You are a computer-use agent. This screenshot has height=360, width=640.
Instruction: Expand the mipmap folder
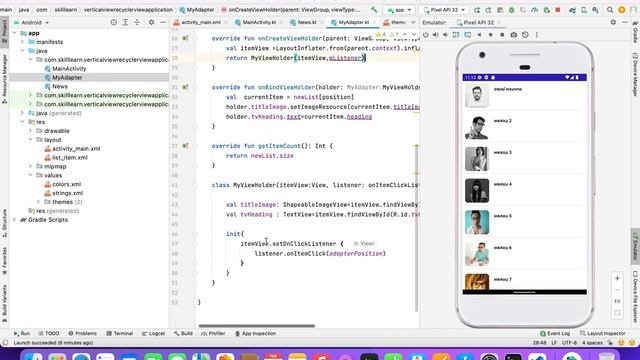tap(30, 167)
